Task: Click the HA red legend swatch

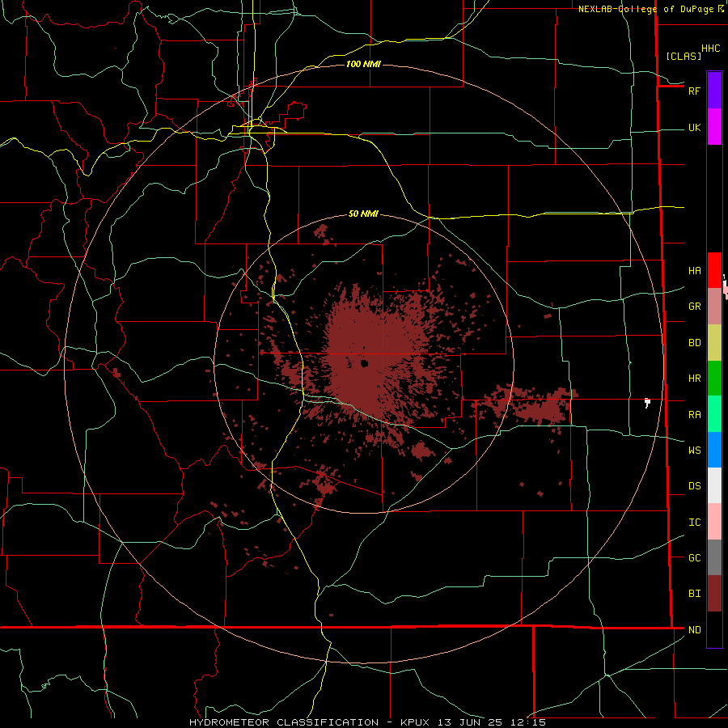Action: 714,270
